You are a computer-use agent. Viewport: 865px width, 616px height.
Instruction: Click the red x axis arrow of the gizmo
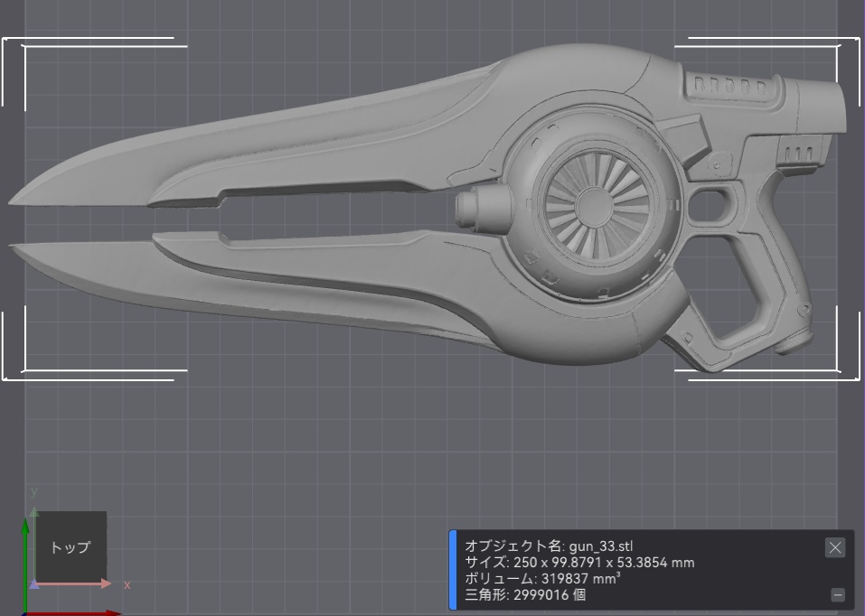pos(73,612)
